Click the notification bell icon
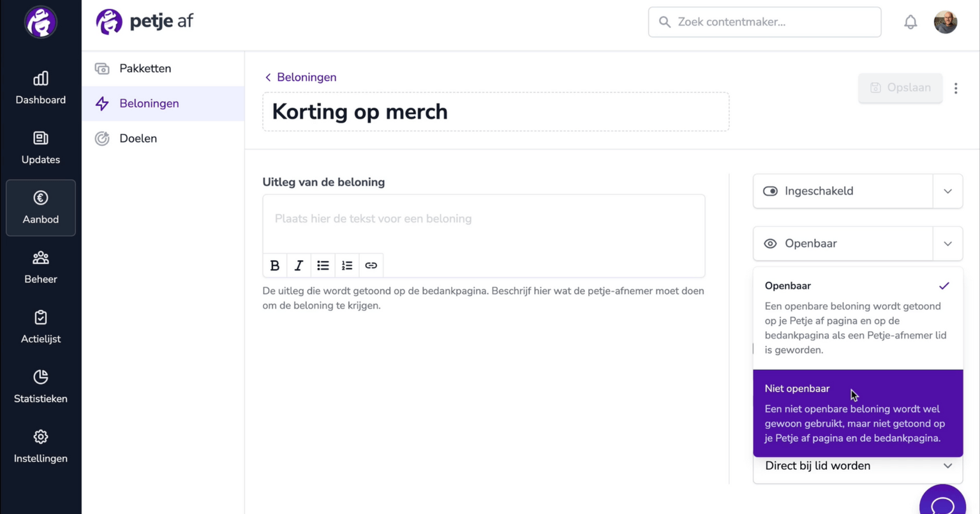Viewport: 980px width, 514px height. coord(910,22)
